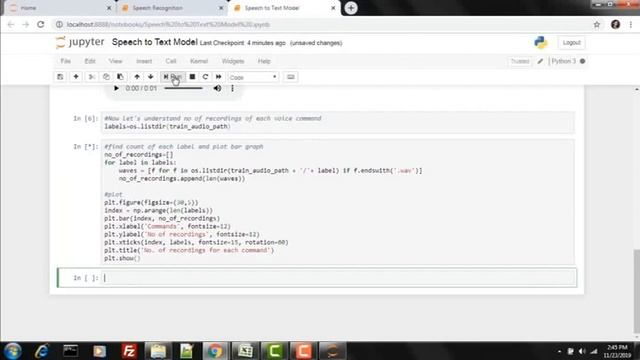Viewport: 640px width, 360px height.
Task: Restart kernel and run all cells icon
Action: click(x=219, y=77)
